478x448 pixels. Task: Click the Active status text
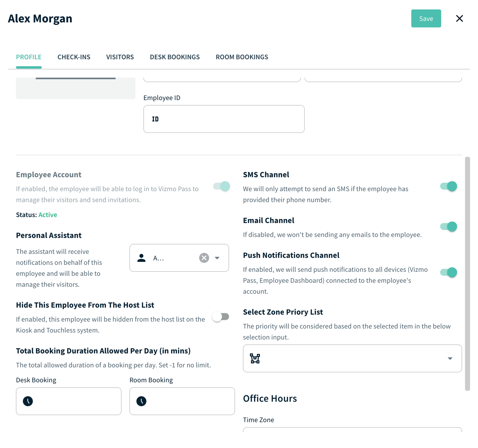point(48,215)
